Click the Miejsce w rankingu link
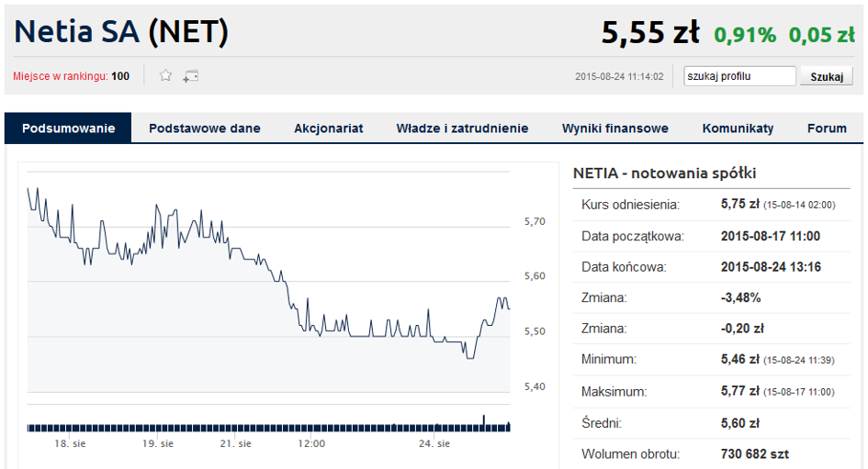This screenshot has width=868, height=469. tap(61, 76)
